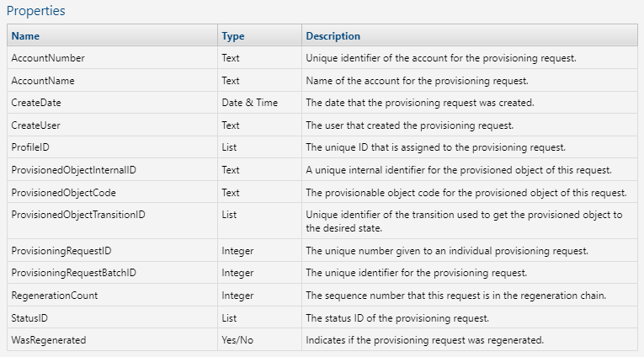Click description 'The unique ID that is assigned'
Screen dimensions: 644x357
pos(436,147)
